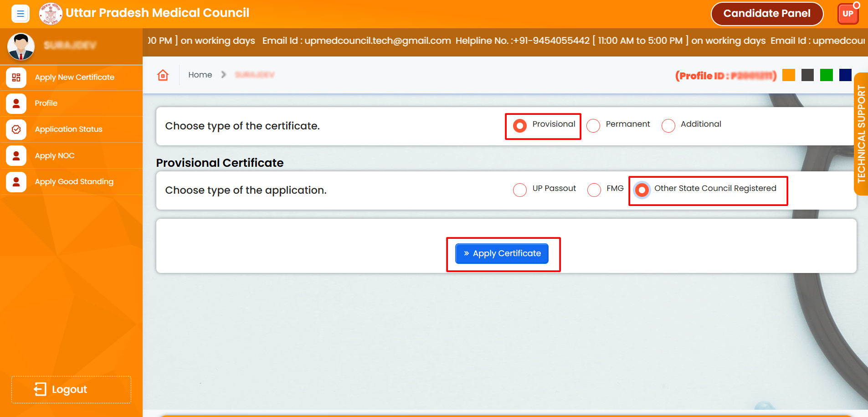Pick the green theme color swatch

pos(826,75)
